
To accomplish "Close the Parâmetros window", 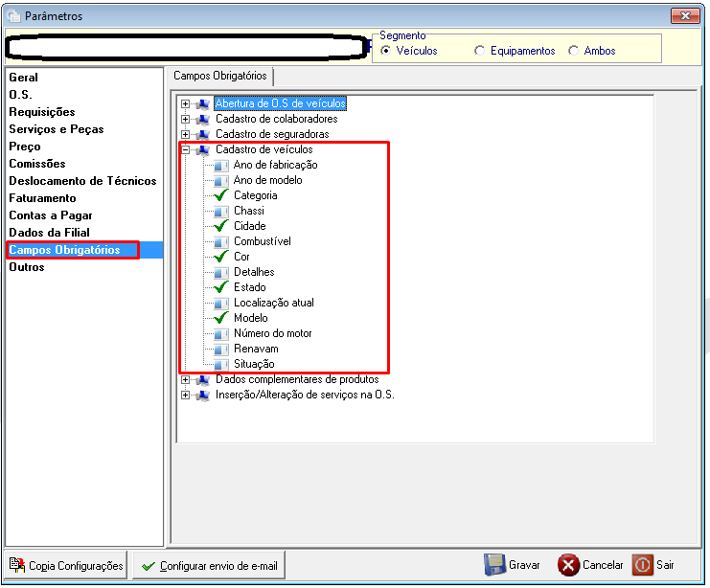I will click(685, 16).
